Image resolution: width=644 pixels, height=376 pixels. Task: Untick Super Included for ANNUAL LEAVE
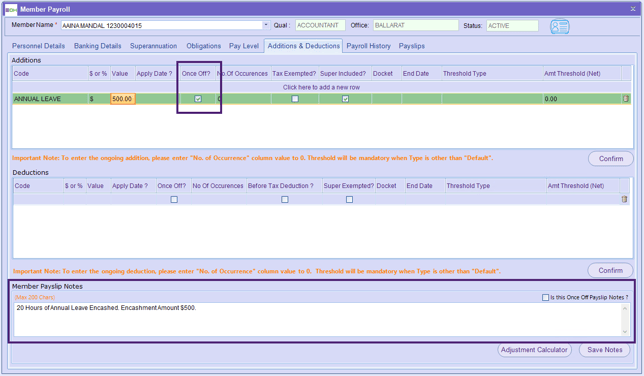[345, 99]
